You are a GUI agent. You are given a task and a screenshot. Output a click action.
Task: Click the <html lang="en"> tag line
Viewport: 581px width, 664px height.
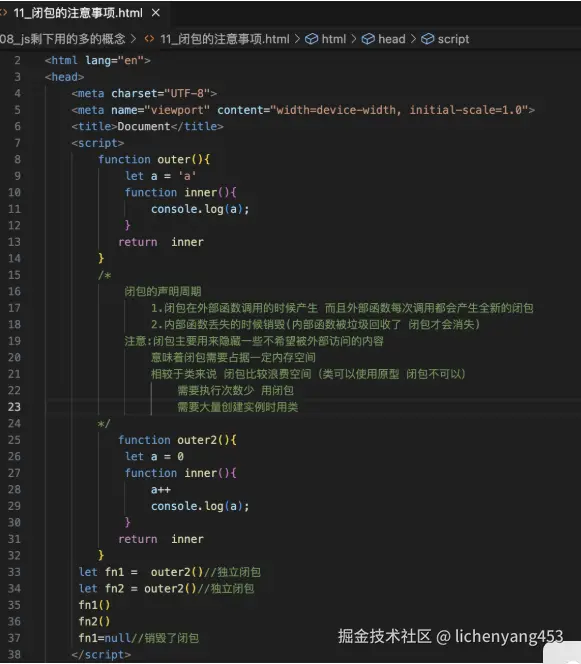97,61
